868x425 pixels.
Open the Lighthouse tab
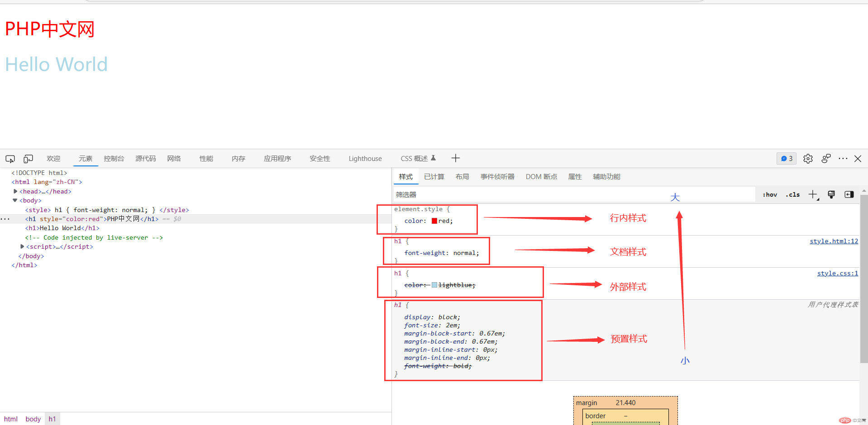point(365,159)
